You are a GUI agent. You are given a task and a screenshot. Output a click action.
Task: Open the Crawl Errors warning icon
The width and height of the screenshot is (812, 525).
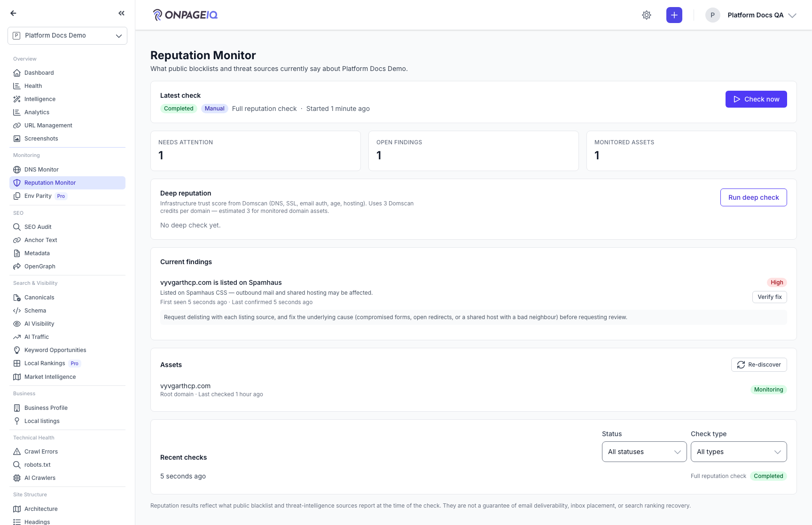pyautogui.click(x=17, y=452)
